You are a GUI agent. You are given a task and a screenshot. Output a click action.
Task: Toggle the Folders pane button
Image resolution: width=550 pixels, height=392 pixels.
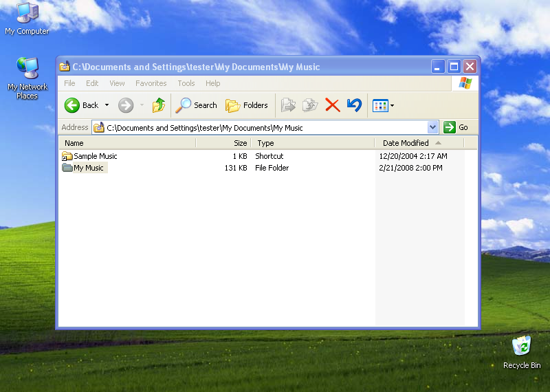[x=246, y=105]
